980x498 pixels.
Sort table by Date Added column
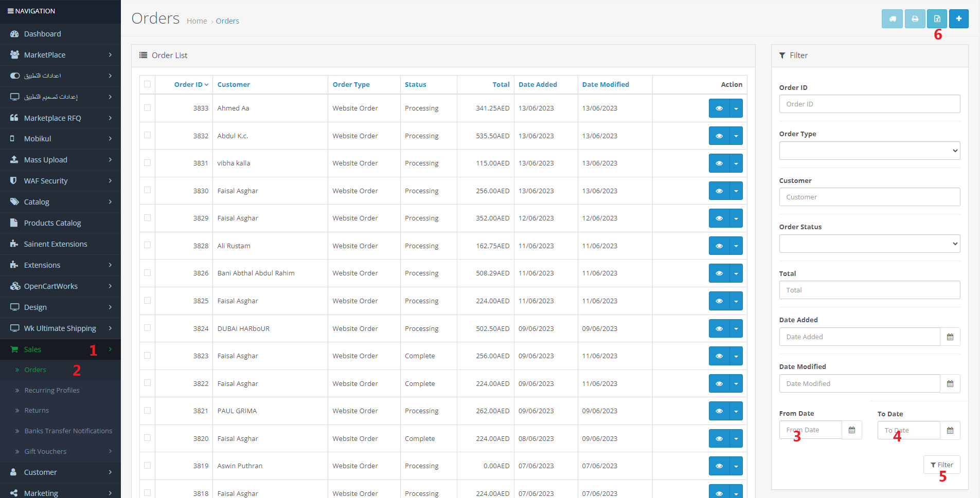coord(538,85)
